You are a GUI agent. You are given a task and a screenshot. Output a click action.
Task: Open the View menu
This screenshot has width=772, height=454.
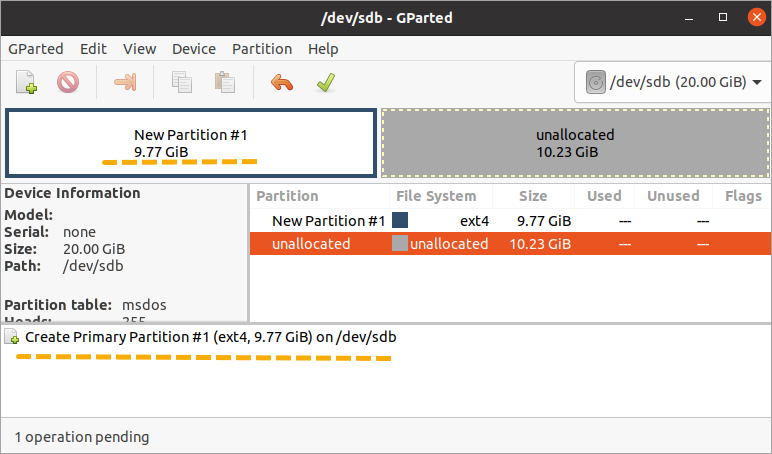[139, 49]
